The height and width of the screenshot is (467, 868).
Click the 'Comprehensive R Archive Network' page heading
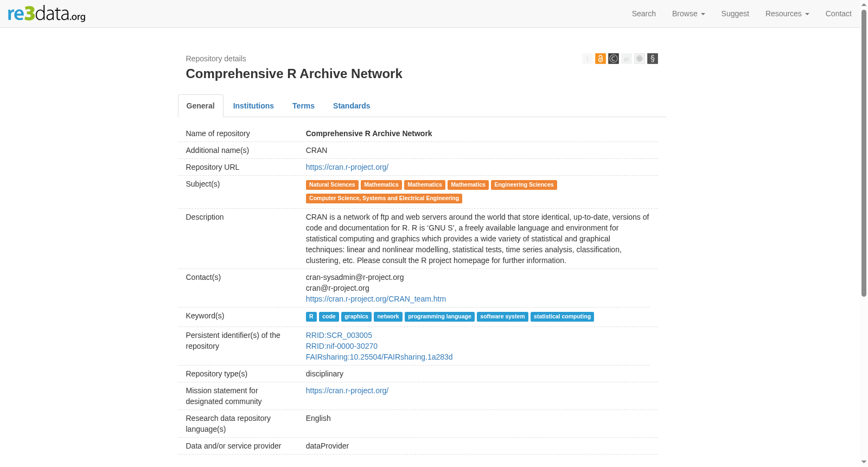[x=294, y=74]
